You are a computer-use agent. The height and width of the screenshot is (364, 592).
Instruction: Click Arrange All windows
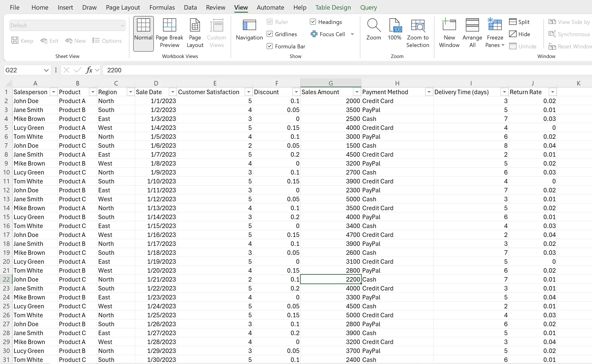472,33
